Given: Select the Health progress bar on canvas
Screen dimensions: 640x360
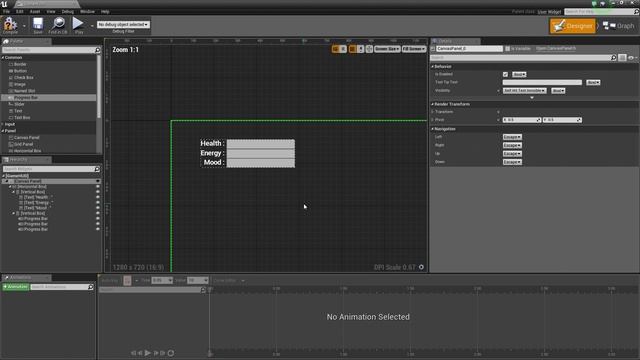Looking at the screenshot, I should 260,143.
